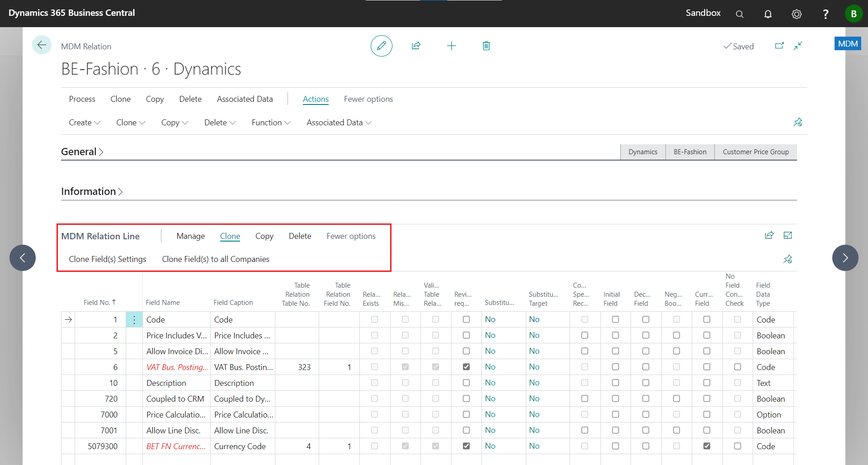Open row menu dots for Code line
Viewport: 868px width, 465px height.
click(x=134, y=320)
